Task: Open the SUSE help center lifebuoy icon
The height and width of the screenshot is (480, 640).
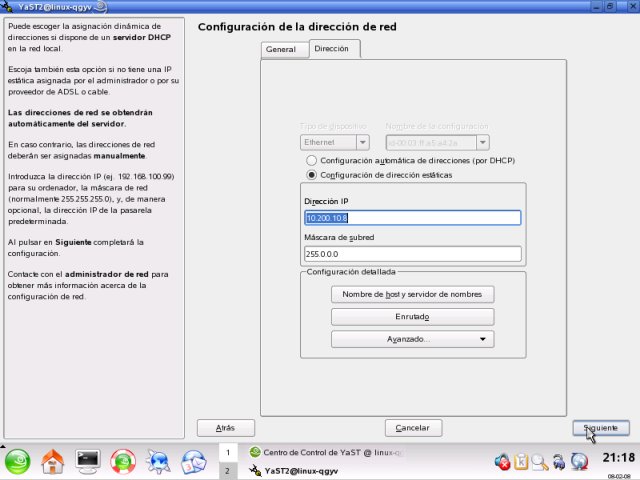Action: (123, 462)
